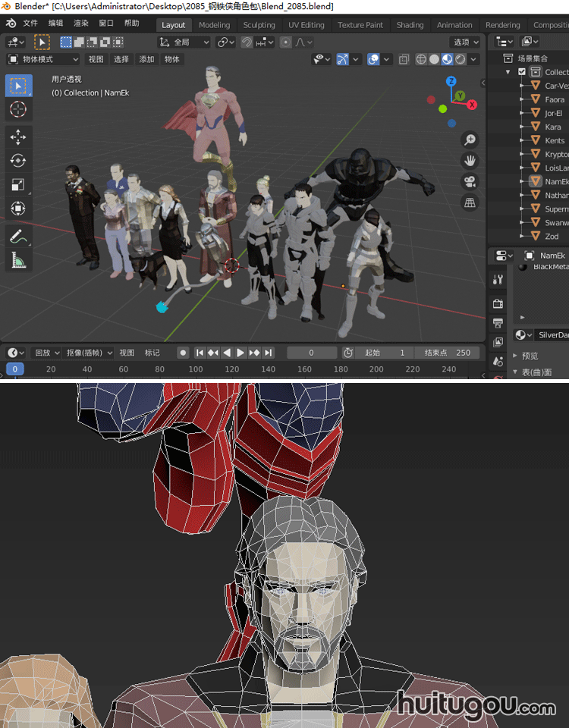Toggle camera view with the camera gizmo
This screenshot has height=728, width=569.
tap(470, 181)
